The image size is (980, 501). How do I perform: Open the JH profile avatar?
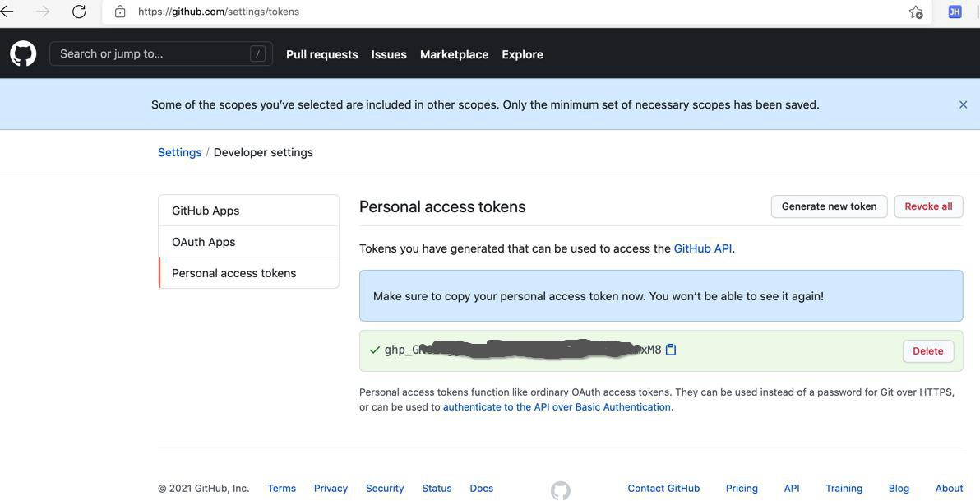tap(955, 12)
